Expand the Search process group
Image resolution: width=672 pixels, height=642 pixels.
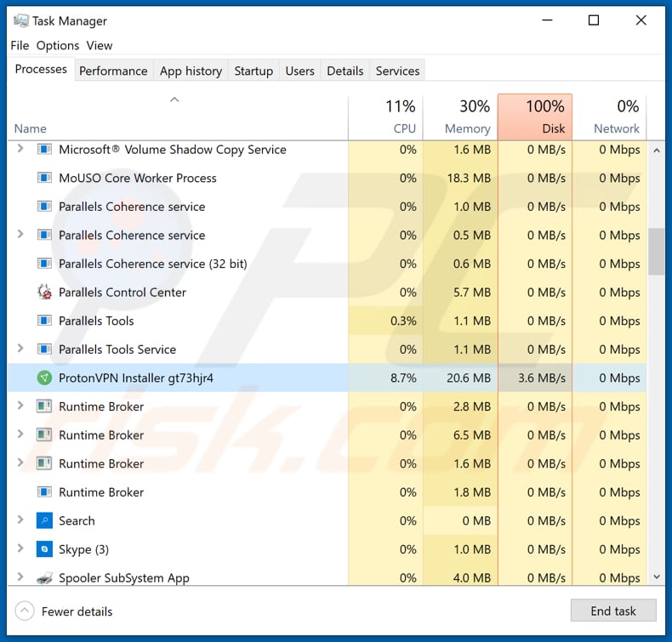(x=20, y=520)
